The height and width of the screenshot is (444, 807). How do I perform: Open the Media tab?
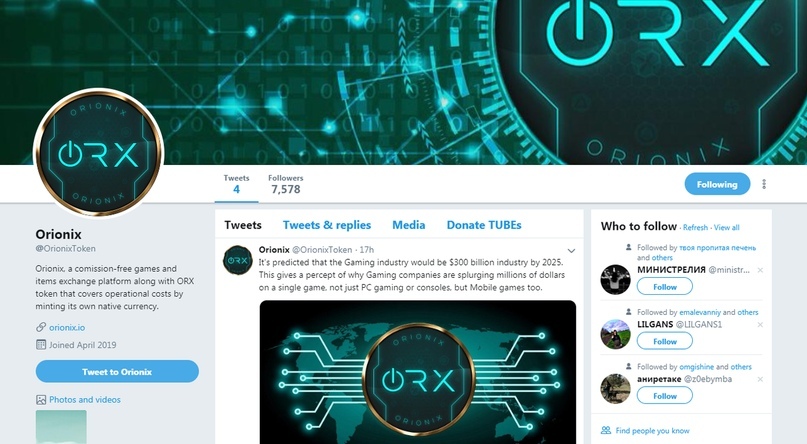pyautogui.click(x=409, y=225)
